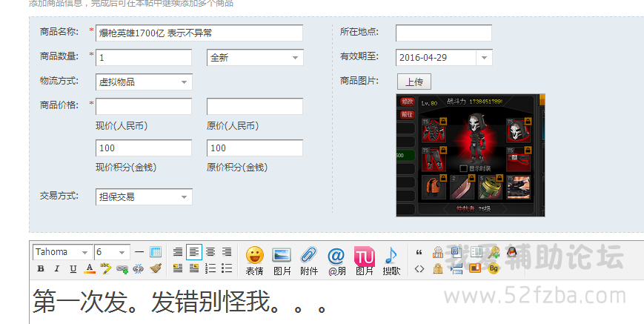Click the Word document icon
The width and height of the screenshot is (644, 324).
click(457, 252)
